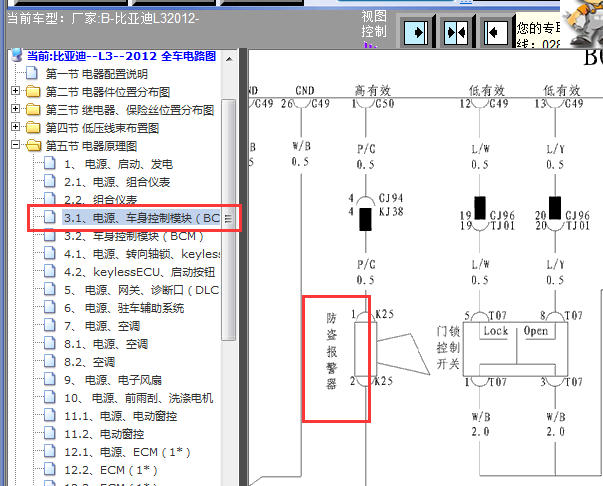The height and width of the screenshot is (486, 603).
Task: Click the 当前车型 vehicle info text
Action: [x=103, y=18]
